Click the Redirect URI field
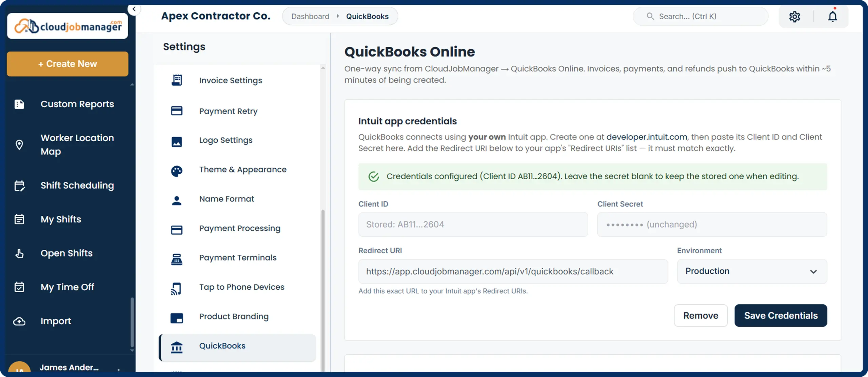 513,271
